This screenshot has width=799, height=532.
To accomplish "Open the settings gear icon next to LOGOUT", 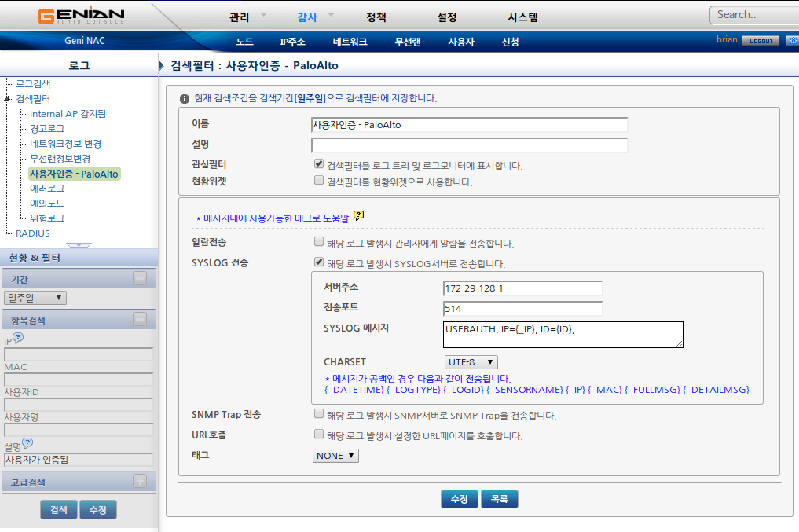I will tap(792, 40).
